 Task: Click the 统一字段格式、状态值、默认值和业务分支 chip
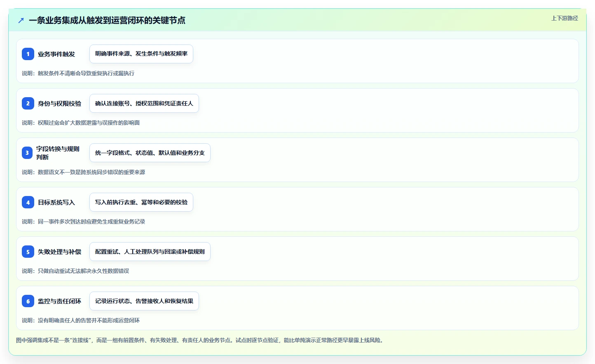pyautogui.click(x=150, y=153)
